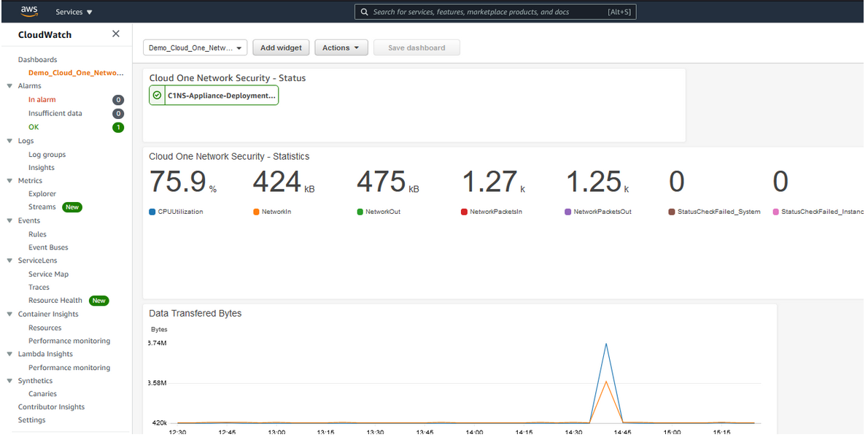Collapse the Alarms section
This screenshot has width=868, height=440.
[x=9, y=86]
